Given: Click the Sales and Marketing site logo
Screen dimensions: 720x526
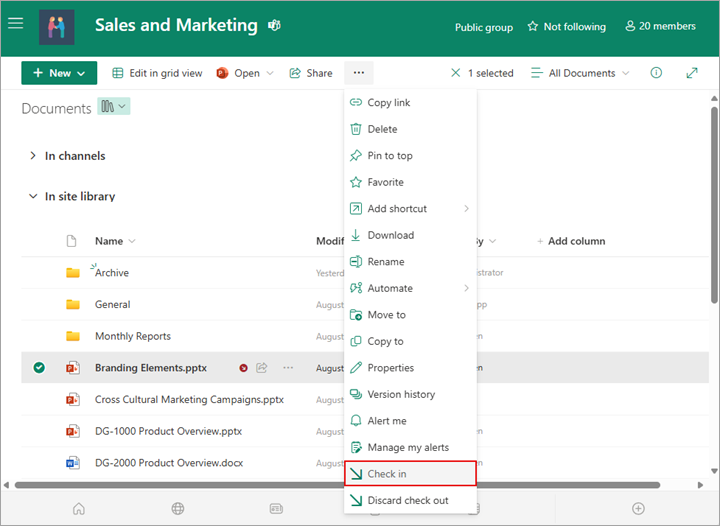Looking at the screenshot, I should [57, 27].
